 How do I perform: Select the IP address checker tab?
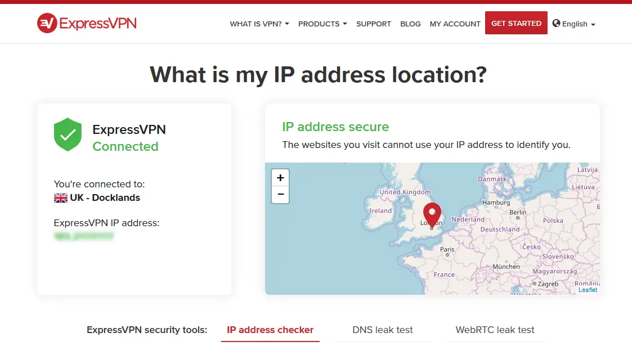coord(270,330)
